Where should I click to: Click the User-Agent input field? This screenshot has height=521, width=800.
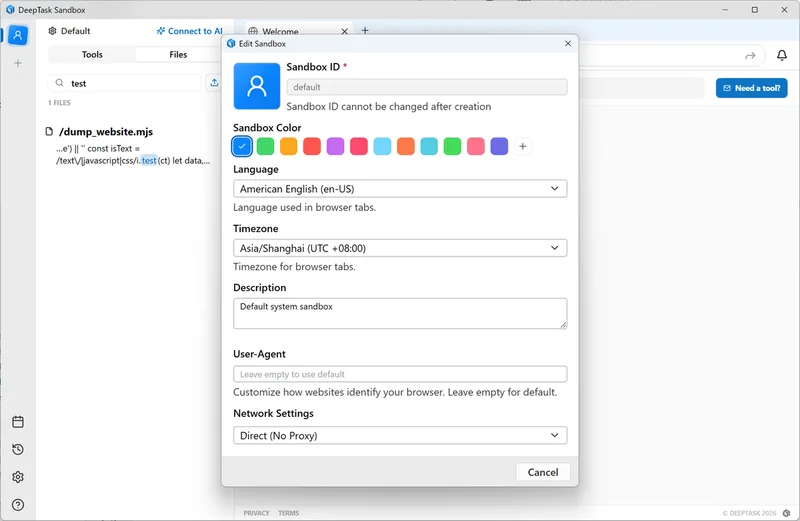point(400,374)
